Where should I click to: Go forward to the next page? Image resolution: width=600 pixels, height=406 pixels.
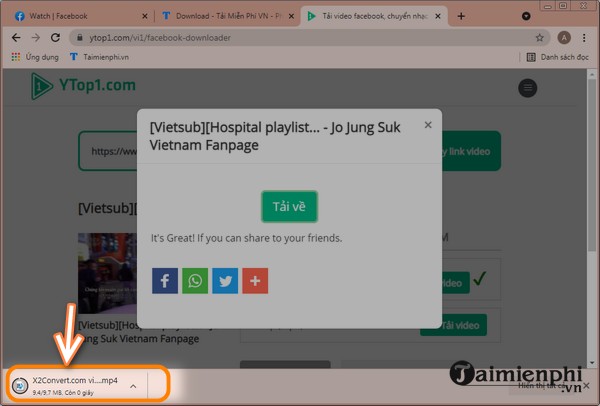point(36,38)
